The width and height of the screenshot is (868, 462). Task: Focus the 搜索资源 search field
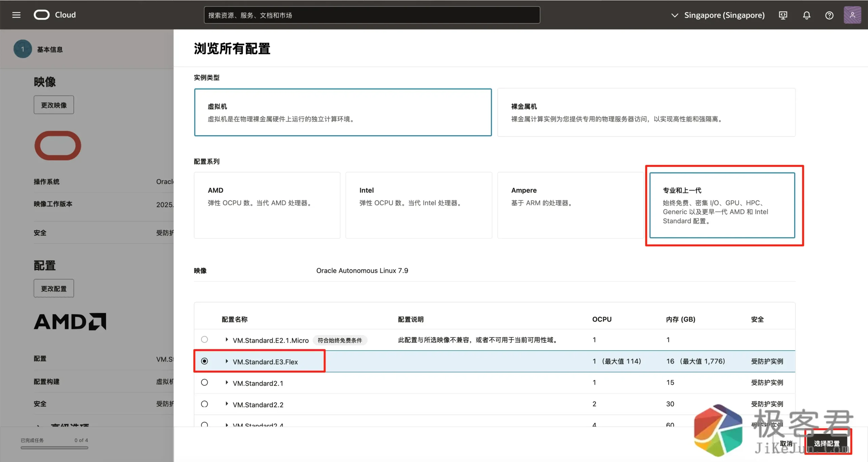pyautogui.click(x=372, y=15)
